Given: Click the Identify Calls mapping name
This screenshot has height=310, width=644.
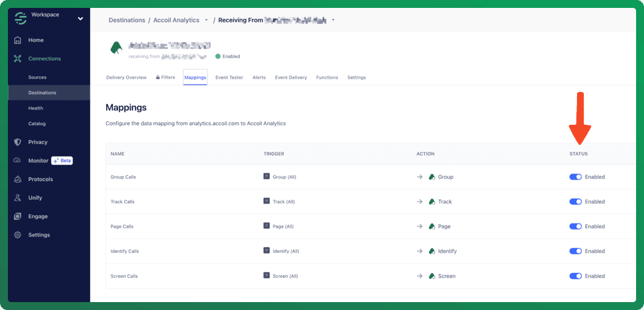Looking at the screenshot, I should point(125,251).
